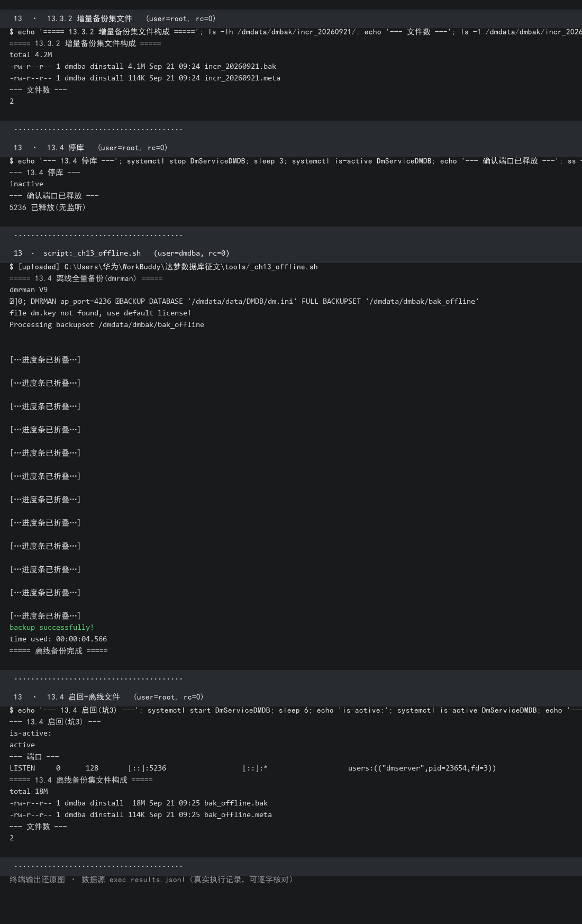Click the '===== 13.4 离线备份集文件构成 =====' line

[81, 780]
